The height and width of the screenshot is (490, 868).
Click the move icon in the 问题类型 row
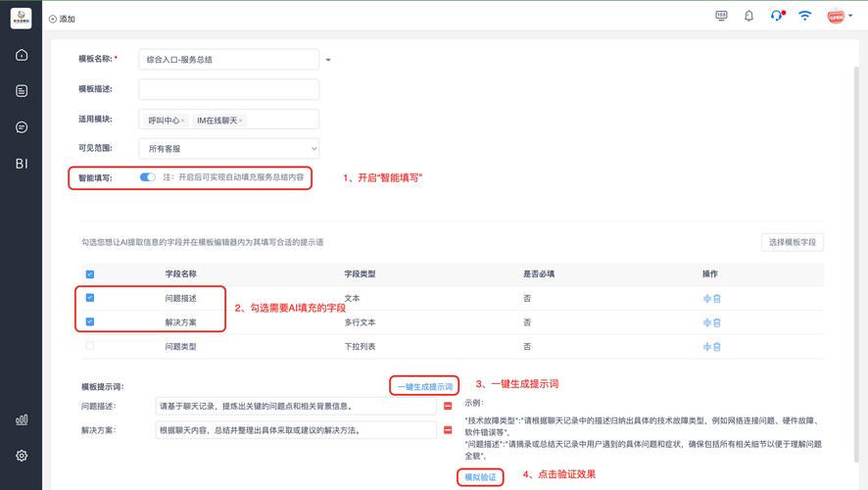point(707,347)
